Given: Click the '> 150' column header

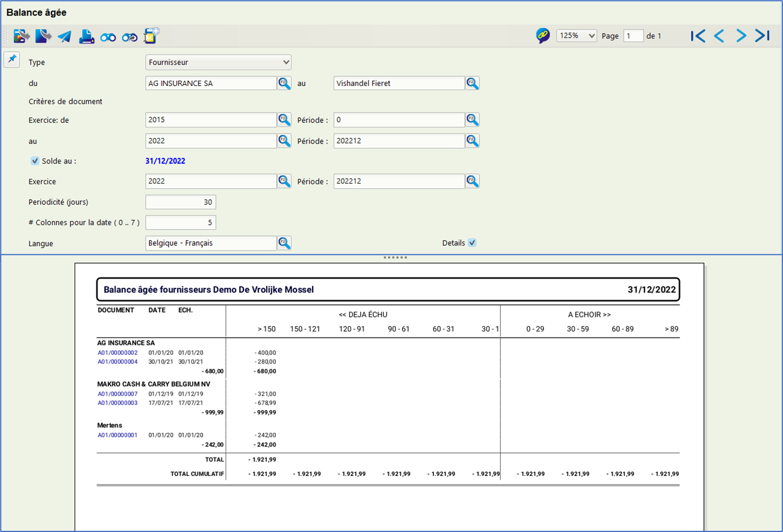Looking at the screenshot, I should (267, 329).
